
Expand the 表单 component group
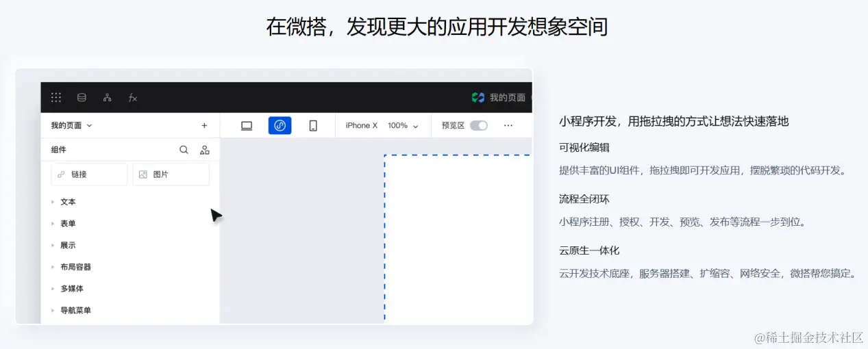click(x=68, y=224)
